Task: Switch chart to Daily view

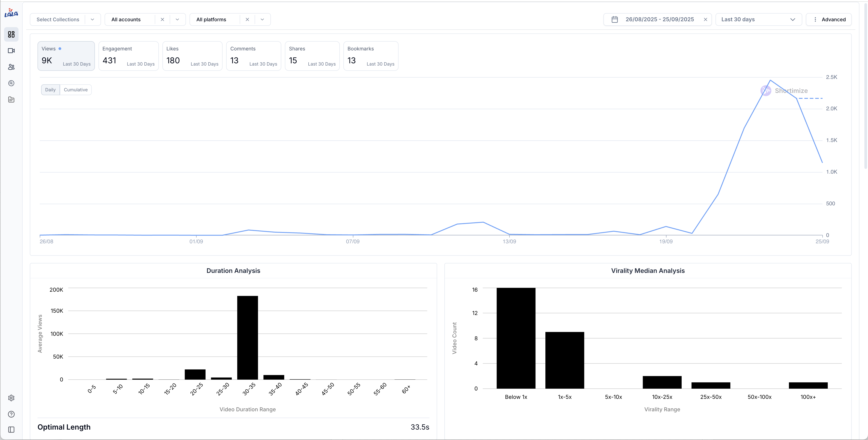Action: click(x=50, y=90)
